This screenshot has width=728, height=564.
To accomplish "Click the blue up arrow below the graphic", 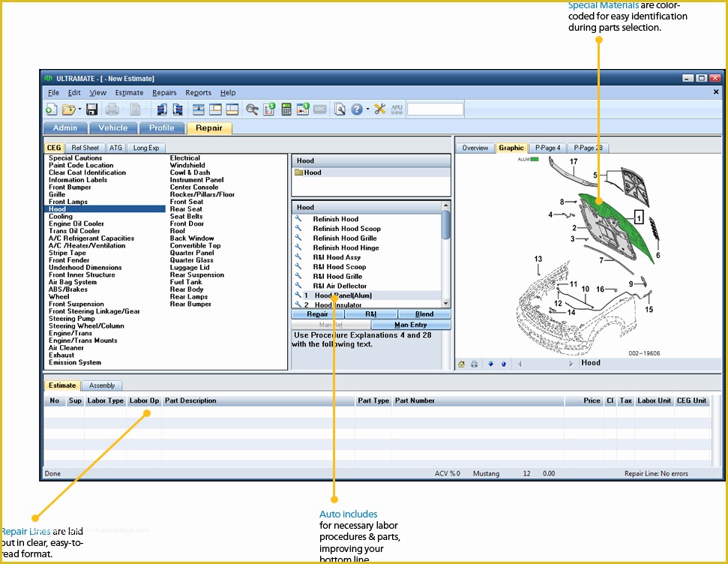I will (x=504, y=364).
